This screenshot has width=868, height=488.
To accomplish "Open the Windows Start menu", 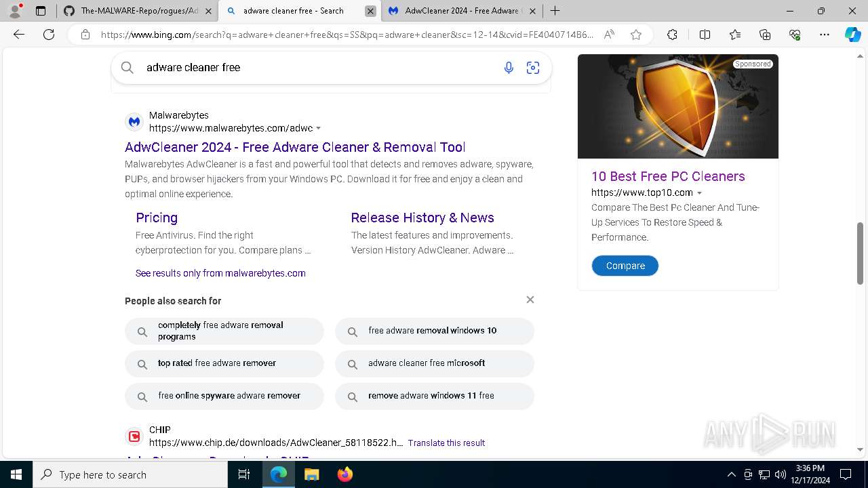I will [x=16, y=474].
